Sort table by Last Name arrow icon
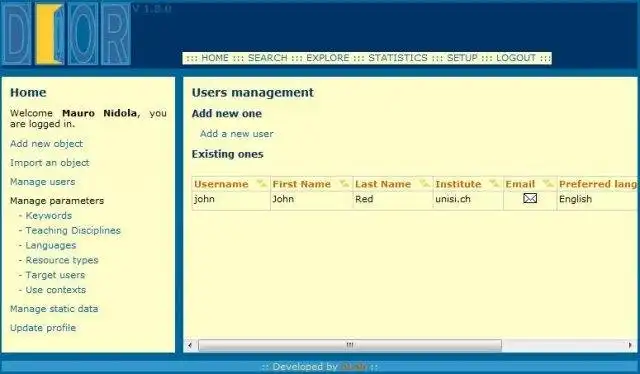The image size is (640, 374). click(424, 184)
